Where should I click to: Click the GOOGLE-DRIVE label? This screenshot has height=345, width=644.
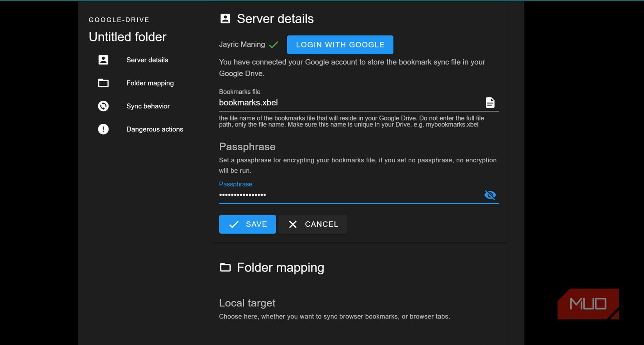(119, 20)
